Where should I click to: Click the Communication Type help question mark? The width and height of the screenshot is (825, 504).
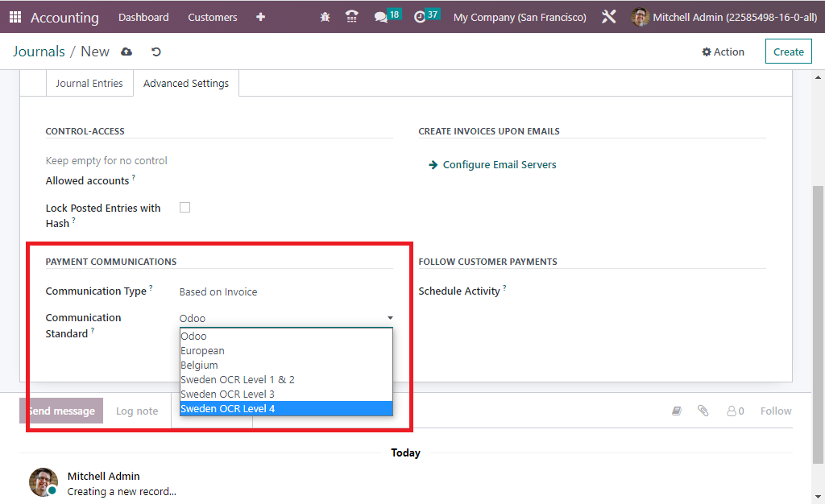coord(151,287)
